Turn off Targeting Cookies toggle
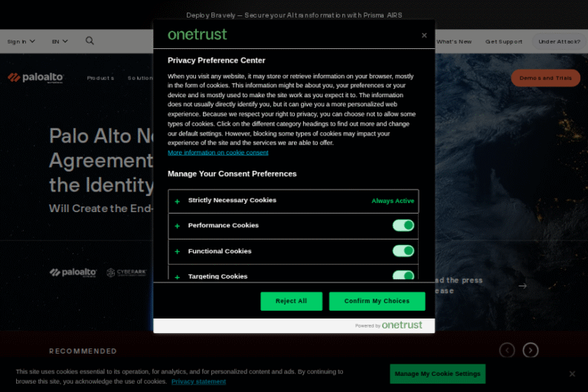 403,276
